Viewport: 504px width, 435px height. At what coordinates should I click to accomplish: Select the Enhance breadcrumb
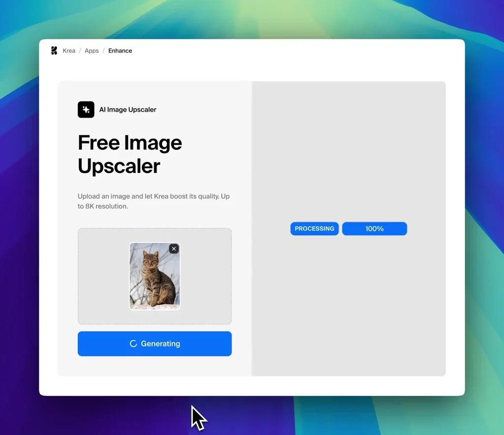click(x=120, y=51)
